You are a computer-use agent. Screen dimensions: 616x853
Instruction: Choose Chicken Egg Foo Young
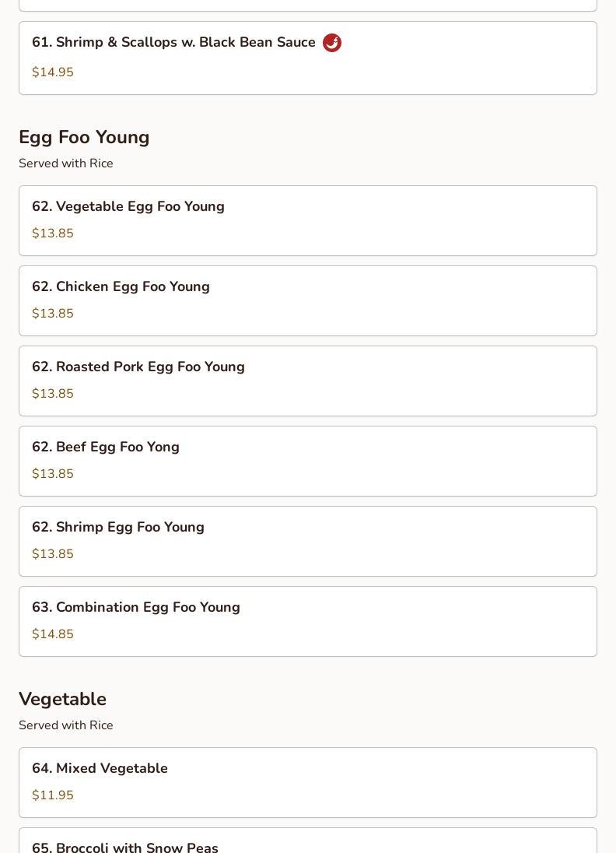[x=121, y=287]
